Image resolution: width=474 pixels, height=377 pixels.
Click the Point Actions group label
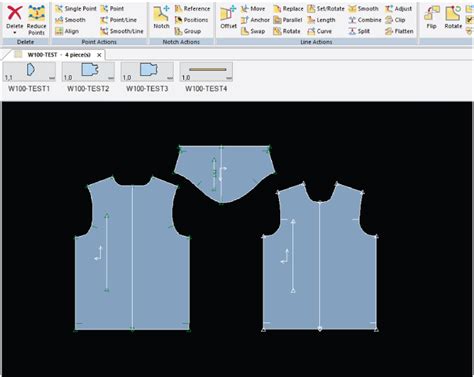[99, 42]
